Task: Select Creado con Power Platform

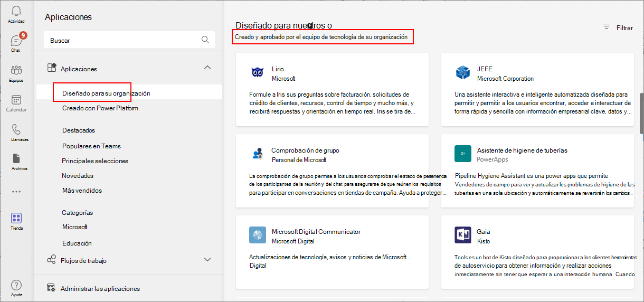Action: click(x=100, y=108)
